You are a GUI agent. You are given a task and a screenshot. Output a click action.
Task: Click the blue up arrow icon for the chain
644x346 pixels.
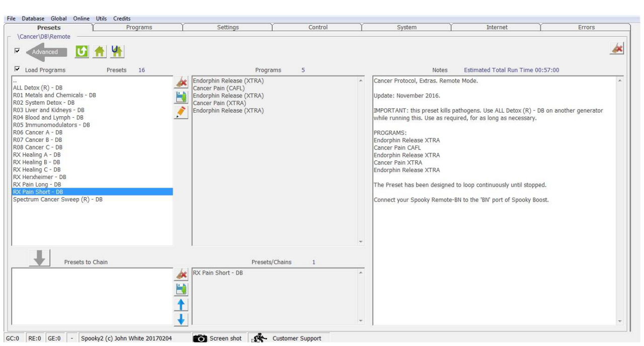pyautogui.click(x=180, y=304)
